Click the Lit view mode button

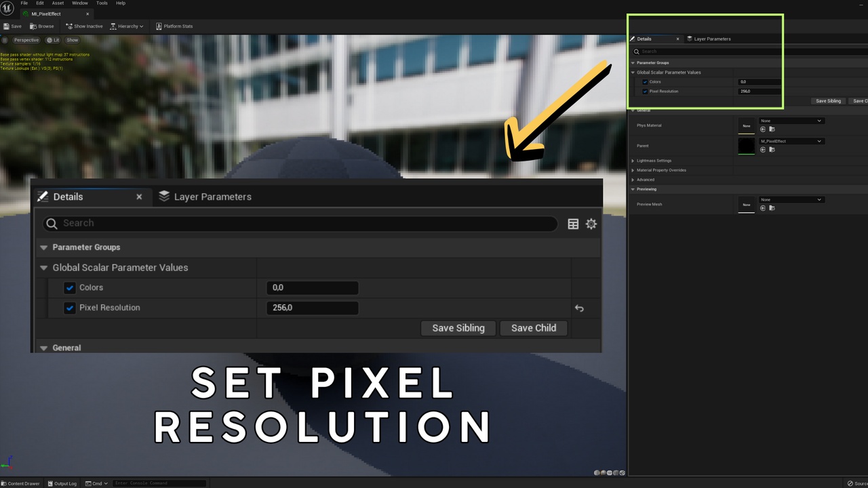54,40
